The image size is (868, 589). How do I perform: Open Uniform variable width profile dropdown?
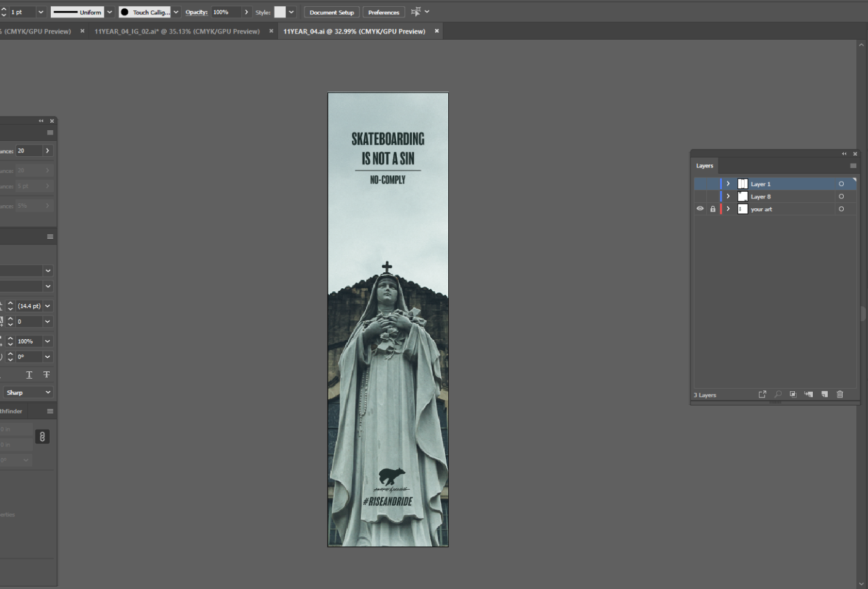[110, 12]
